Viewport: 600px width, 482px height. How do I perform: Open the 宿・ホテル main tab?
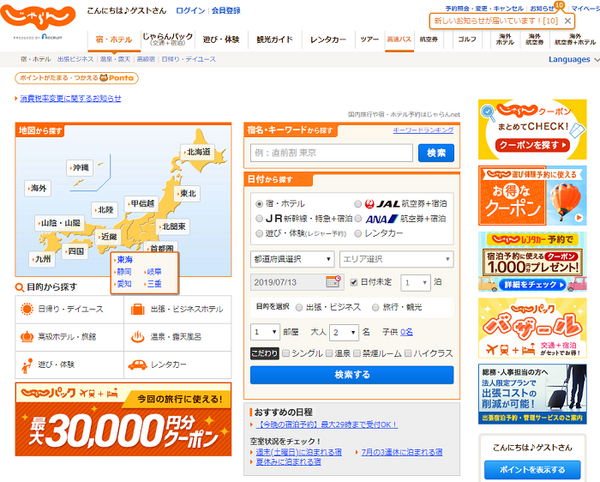[x=114, y=39]
